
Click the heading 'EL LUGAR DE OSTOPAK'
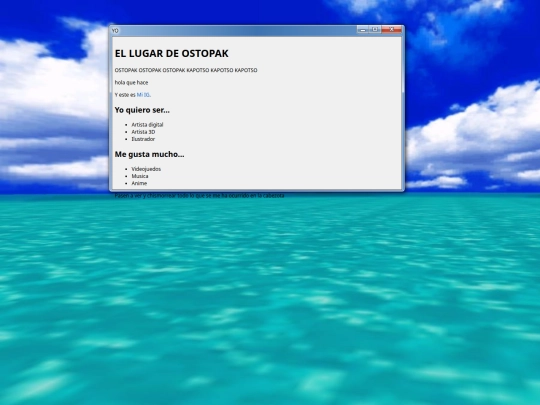click(x=172, y=53)
